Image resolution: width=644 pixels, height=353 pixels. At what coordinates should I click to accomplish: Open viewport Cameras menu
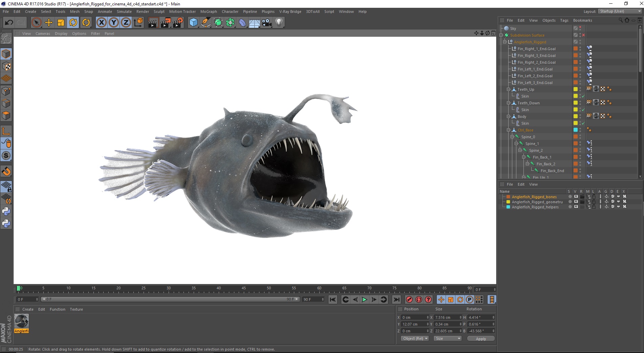click(x=43, y=34)
